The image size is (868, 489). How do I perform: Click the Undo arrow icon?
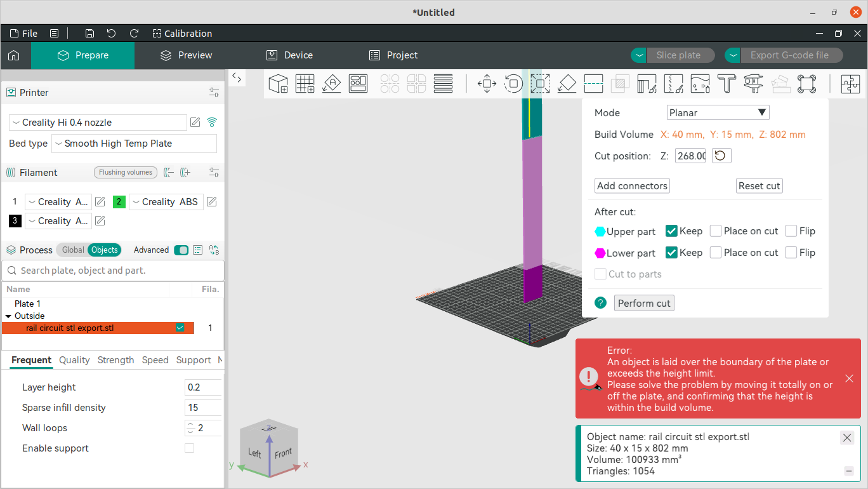[112, 34]
